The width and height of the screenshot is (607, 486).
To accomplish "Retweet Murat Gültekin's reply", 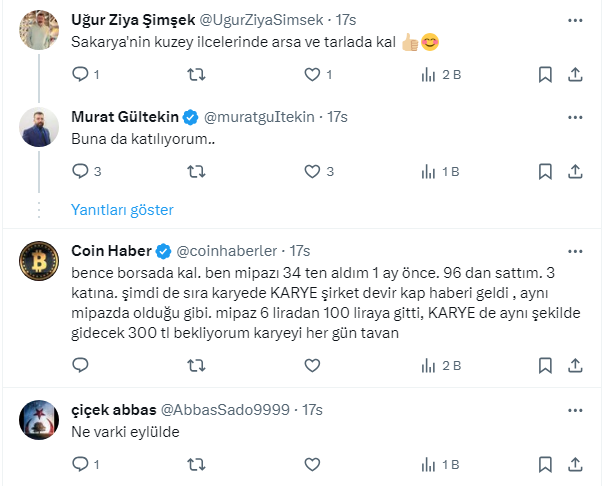I will (x=198, y=171).
